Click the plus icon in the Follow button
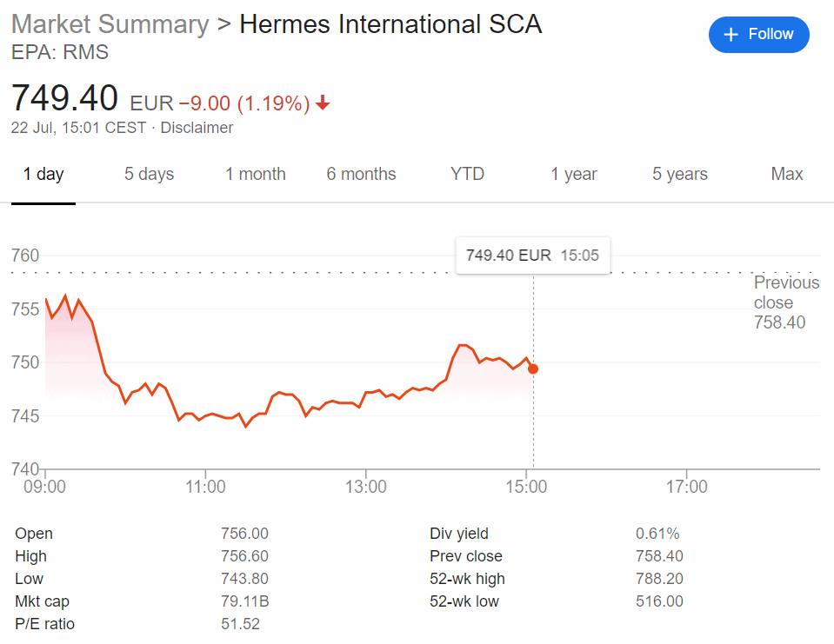Image resolution: width=834 pixels, height=644 pixels. pyautogui.click(x=731, y=35)
